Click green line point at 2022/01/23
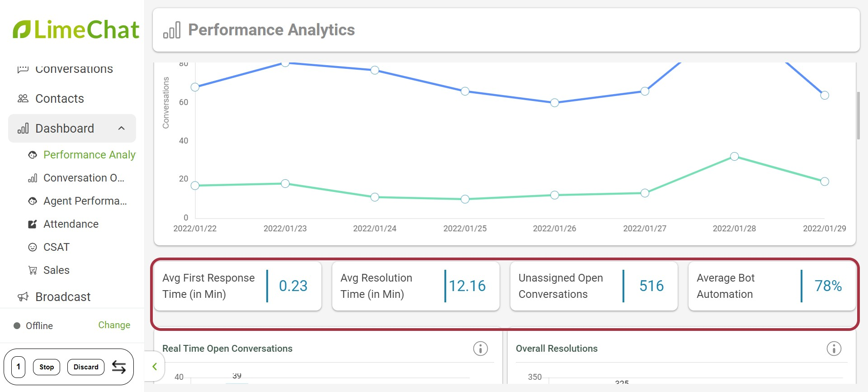 285,183
